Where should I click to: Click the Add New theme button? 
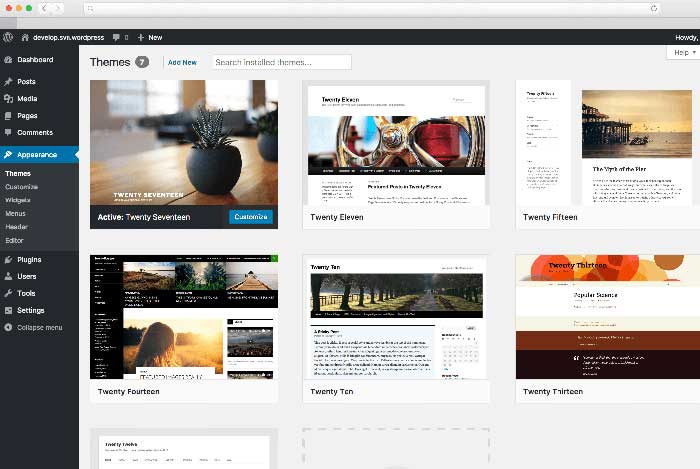182,62
